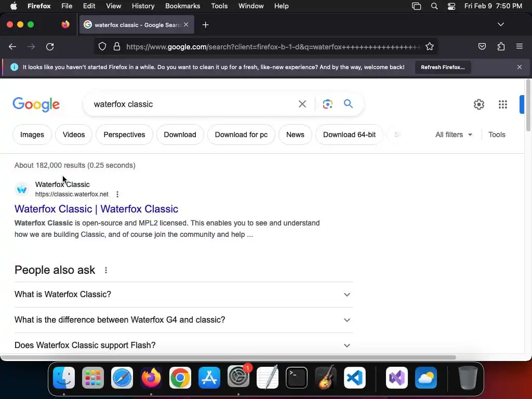Open the tracking protection shield icon
Viewport: 532px width, 399px height.
[x=102, y=46]
